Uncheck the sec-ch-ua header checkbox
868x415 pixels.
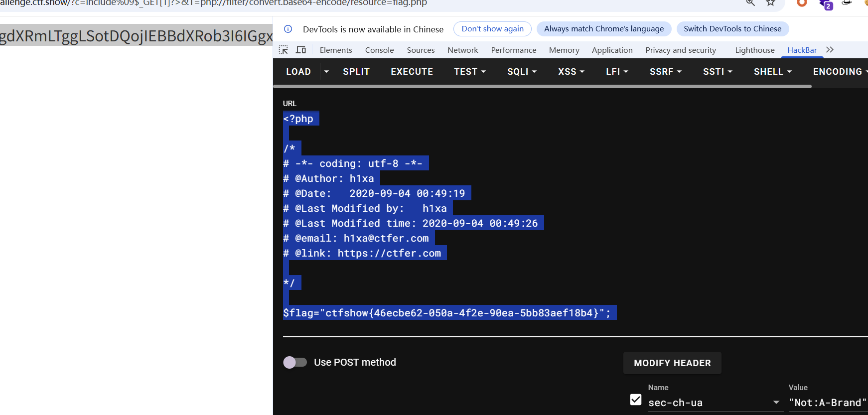point(636,400)
